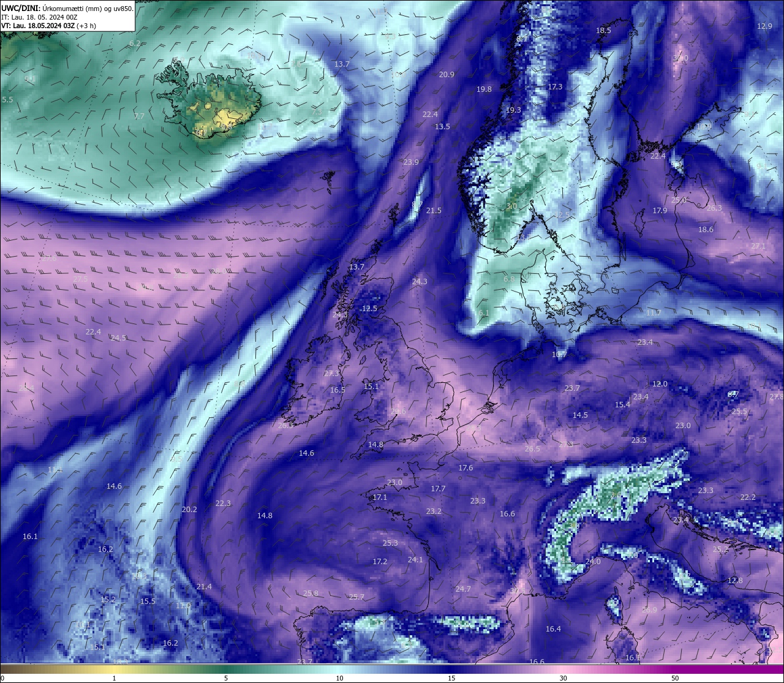
Task: Click the map value 12.8
Action: coord(735,581)
